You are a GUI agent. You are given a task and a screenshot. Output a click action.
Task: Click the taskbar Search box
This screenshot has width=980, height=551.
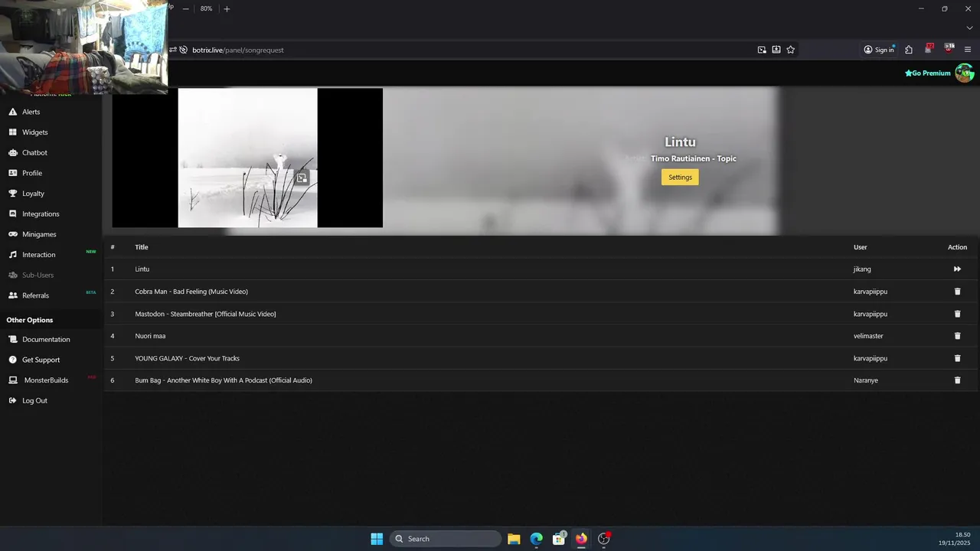446,539
